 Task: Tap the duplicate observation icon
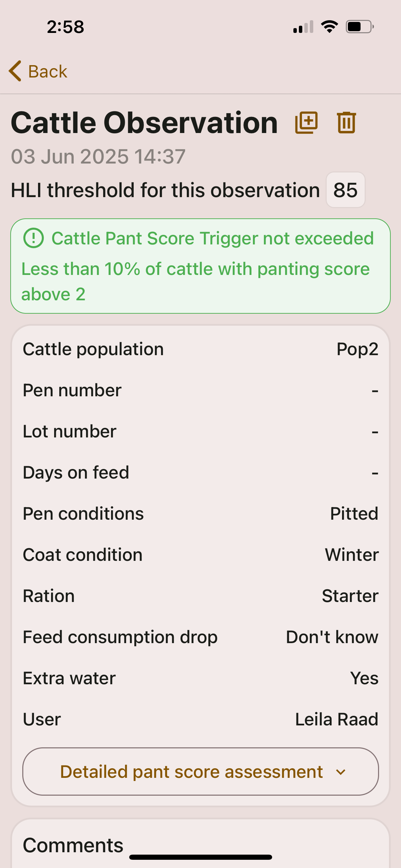click(x=306, y=122)
